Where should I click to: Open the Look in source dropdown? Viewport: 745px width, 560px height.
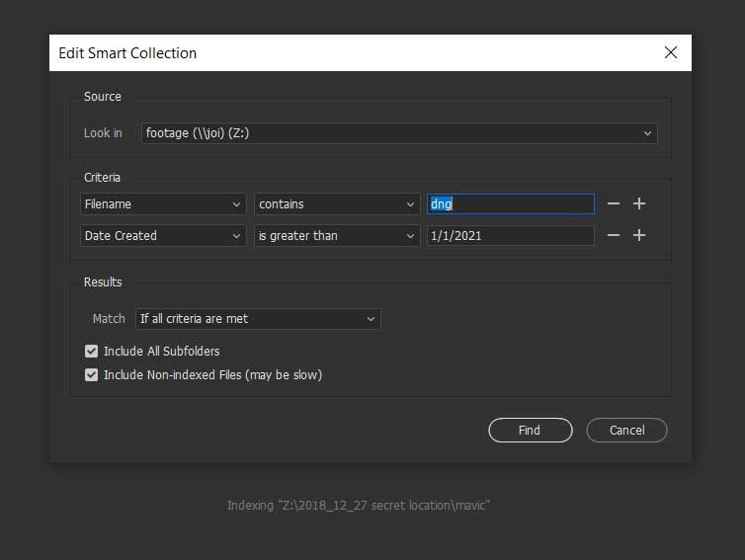pos(398,133)
